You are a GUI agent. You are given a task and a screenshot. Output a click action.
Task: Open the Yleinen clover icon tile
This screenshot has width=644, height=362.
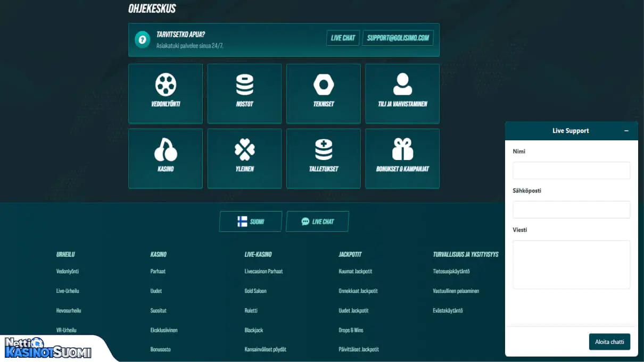[x=244, y=150]
